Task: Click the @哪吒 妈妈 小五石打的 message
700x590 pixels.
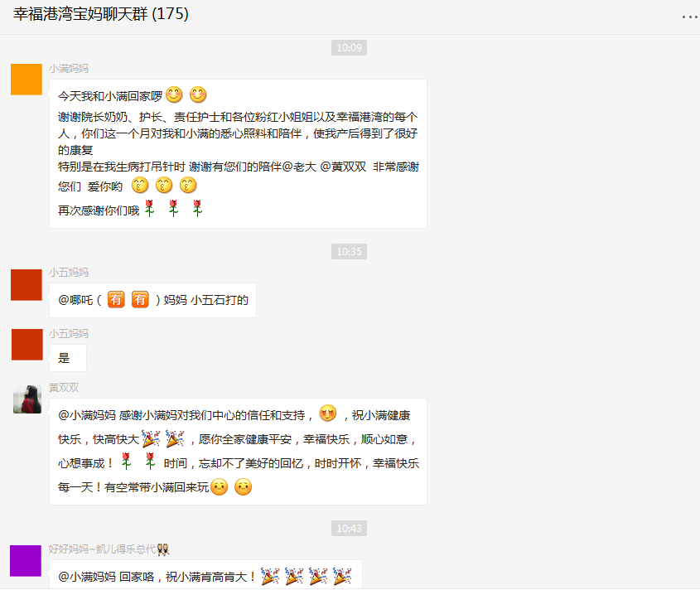Action: (x=152, y=300)
